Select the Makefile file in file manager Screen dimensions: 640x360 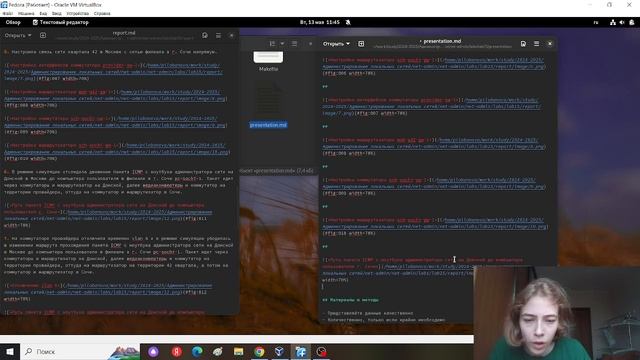268,61
